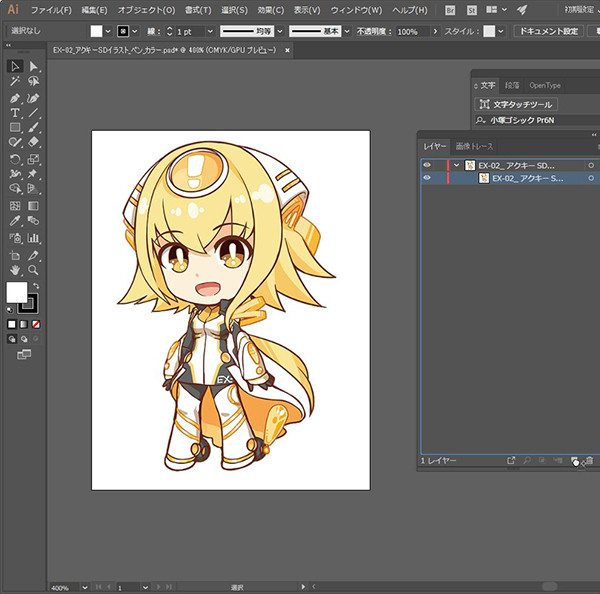Open the 均等 width profile dropdown
This screenshot has width=600, height=594.
tap(280, 31)
